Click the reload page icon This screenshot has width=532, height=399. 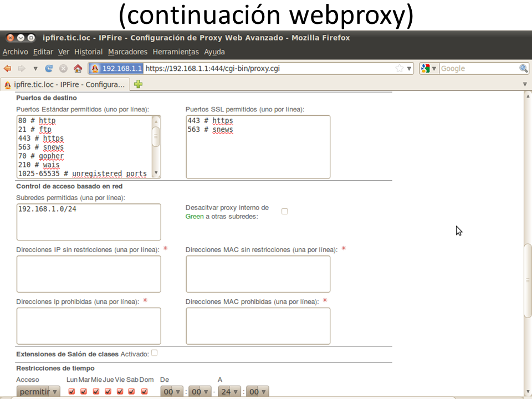pos(49,69)
